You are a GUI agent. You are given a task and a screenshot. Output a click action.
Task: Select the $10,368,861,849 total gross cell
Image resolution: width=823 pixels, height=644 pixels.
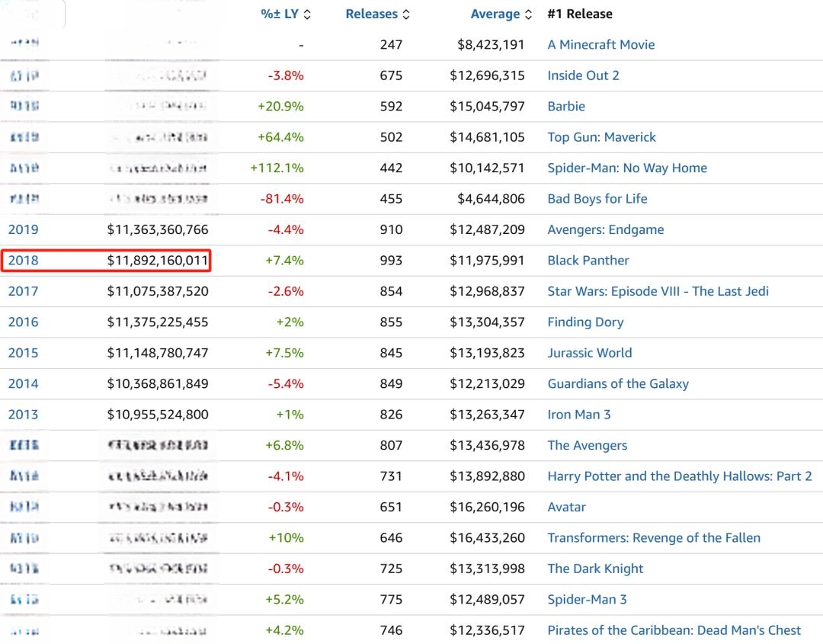[x=158, y=383]
